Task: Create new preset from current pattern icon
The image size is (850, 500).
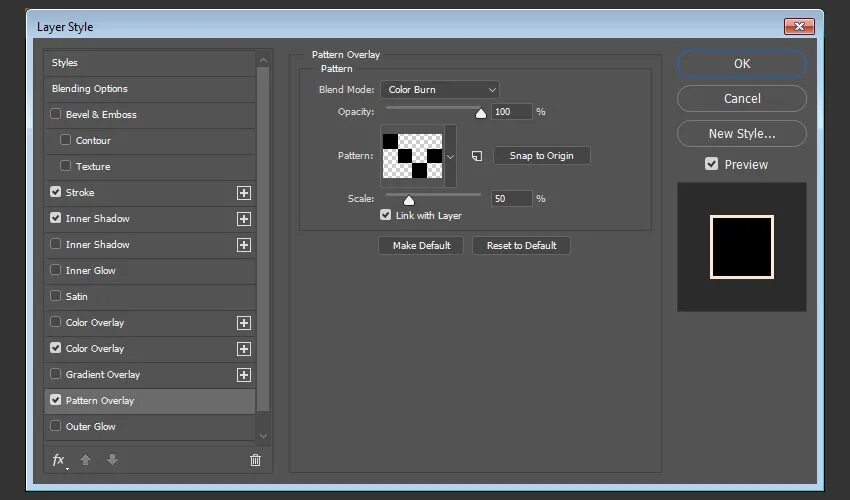Action: click(x=476, y=156)
